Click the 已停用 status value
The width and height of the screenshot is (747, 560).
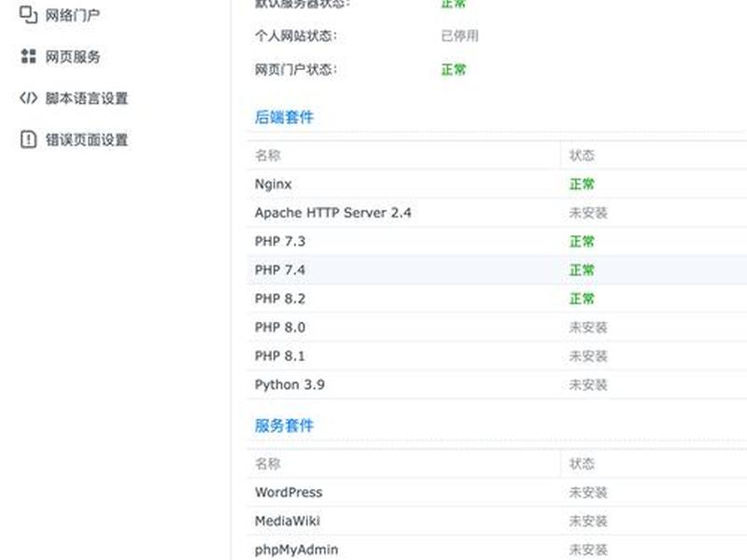pos(459,35)
